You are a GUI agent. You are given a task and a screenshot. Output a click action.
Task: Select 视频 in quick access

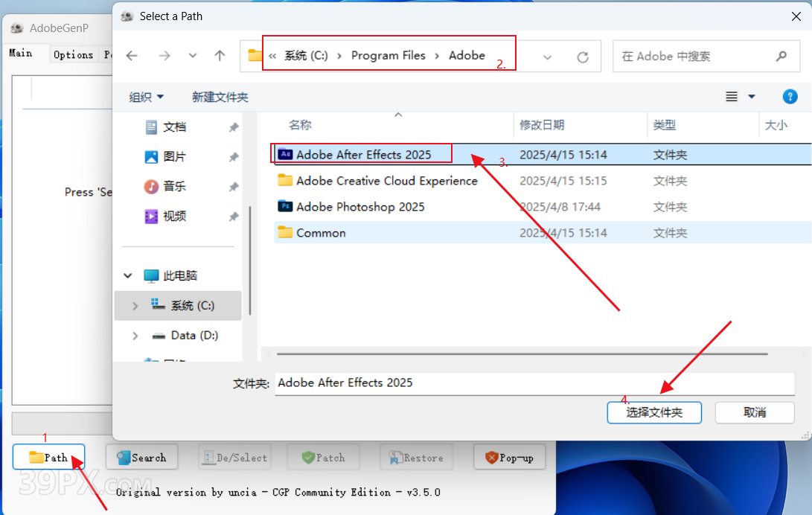(174, 217)
